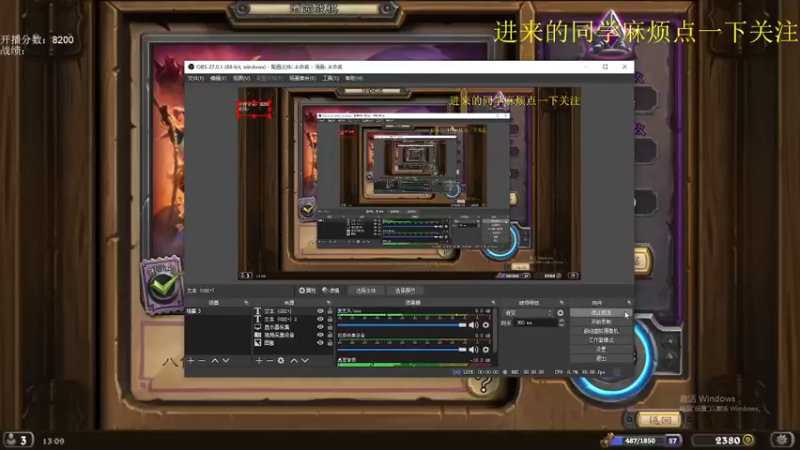The image size is (800, 450).
Task: Select the 视频采集设备 source row
Action: (293, 335)
